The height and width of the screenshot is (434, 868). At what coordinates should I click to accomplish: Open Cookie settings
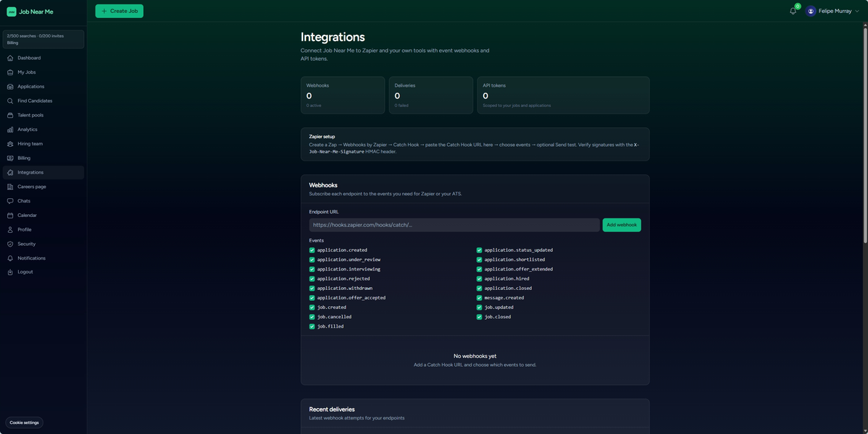pos(25,422)
